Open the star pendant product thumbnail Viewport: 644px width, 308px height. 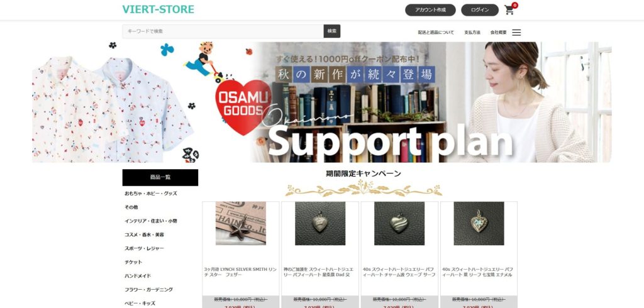[x=241, y=223]
